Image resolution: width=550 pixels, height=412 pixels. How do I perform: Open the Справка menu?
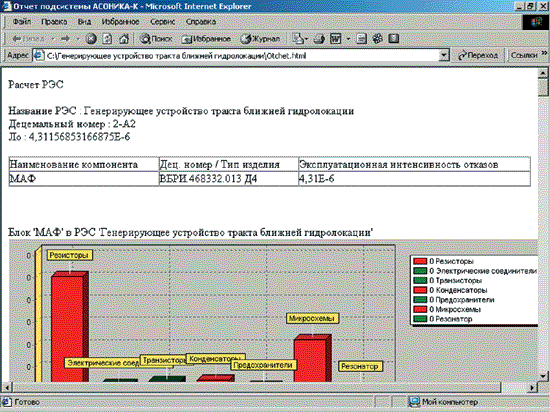coord(201,22)
